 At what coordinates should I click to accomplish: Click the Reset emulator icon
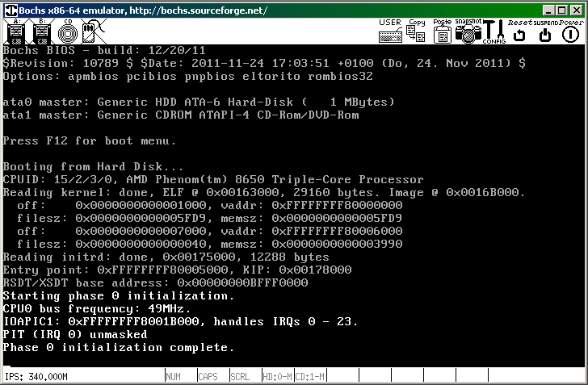(520, 31)
